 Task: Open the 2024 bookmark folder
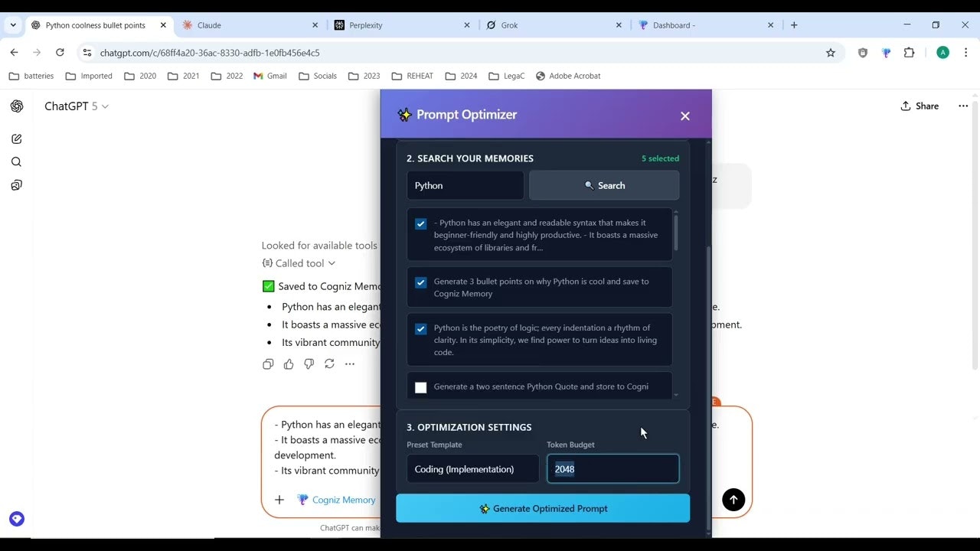click(x=461, y=76)
